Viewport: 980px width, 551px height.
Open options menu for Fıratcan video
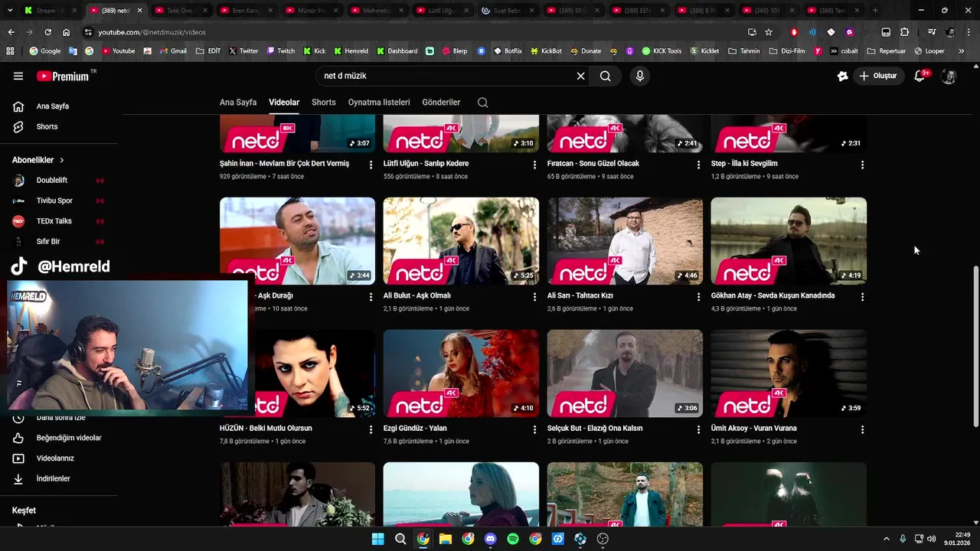coord(698,165)
